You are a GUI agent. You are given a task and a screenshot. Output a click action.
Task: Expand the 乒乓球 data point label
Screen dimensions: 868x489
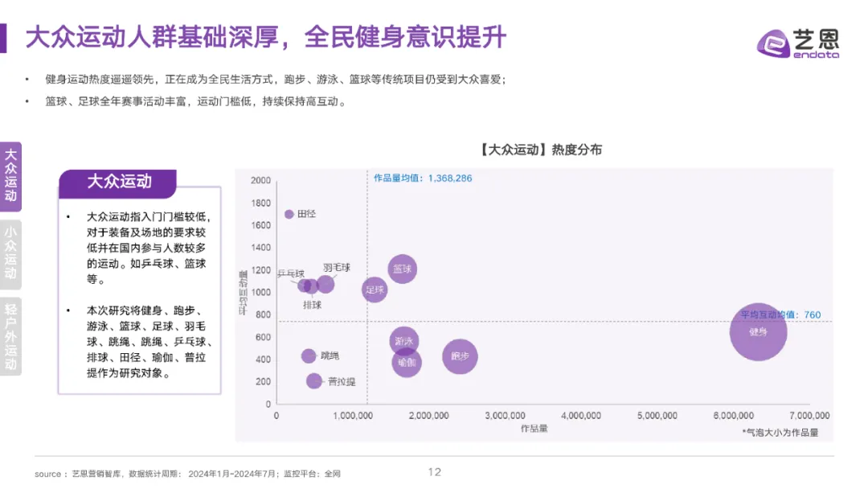289,274
